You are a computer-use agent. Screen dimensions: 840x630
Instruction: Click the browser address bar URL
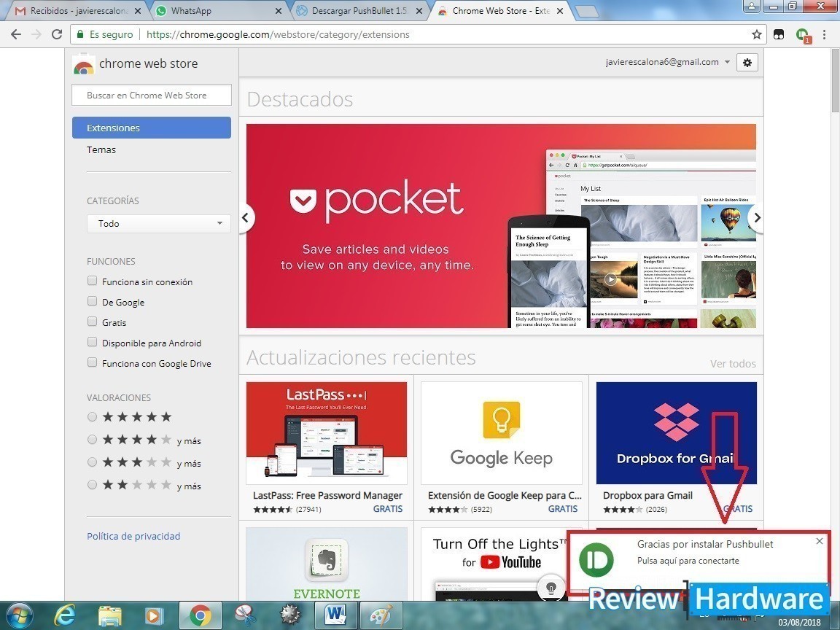click(278, 34)
